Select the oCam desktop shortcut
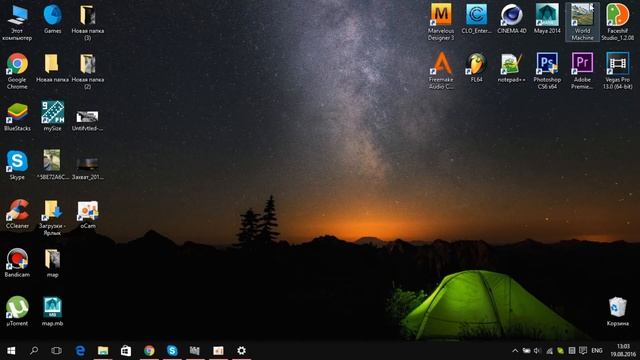The image size is (640, 360). coord(88,213)
